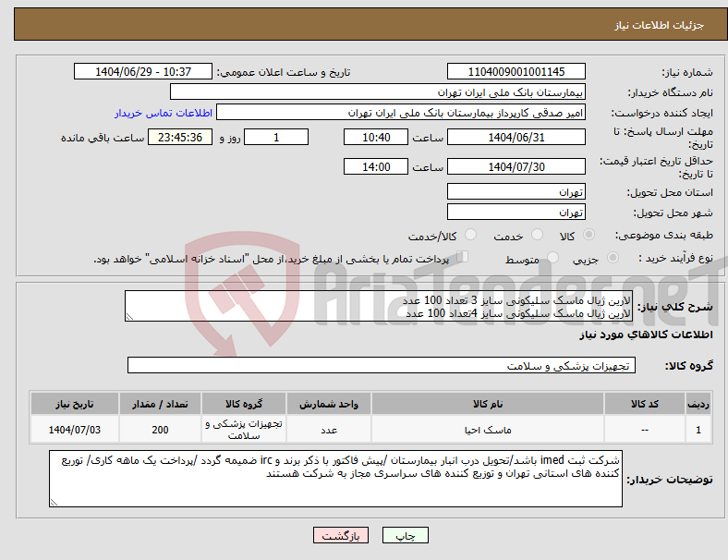
Task: Select the کالا/خدمت radio button
Action: click(x=470, y=235)
